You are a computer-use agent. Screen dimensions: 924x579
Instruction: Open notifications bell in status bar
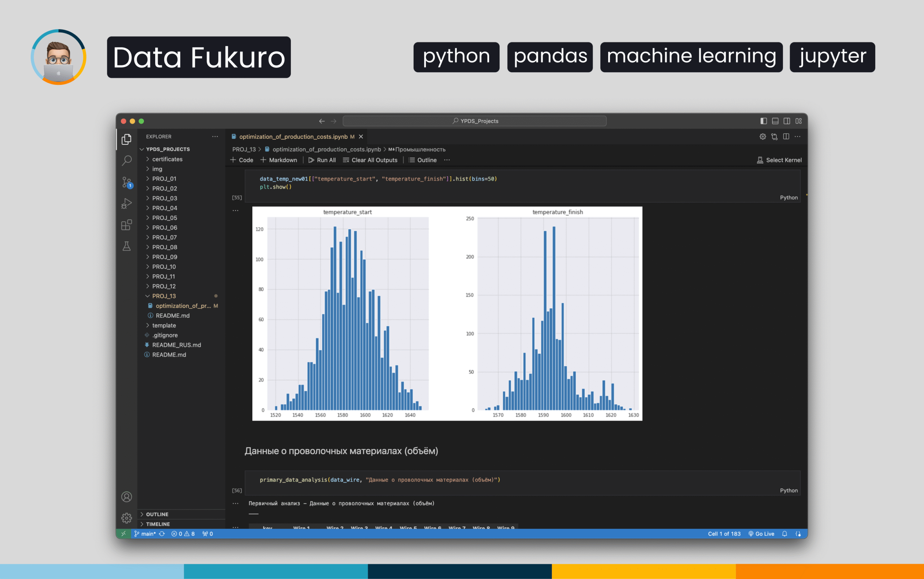pyautogui.click(x=784, y=534)
